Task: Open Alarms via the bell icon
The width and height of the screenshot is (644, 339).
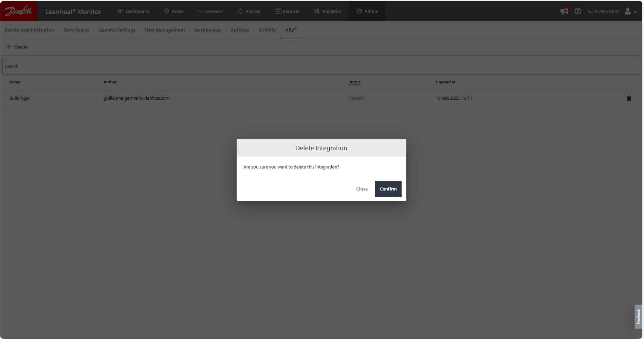Action: (x=240, y=11)
